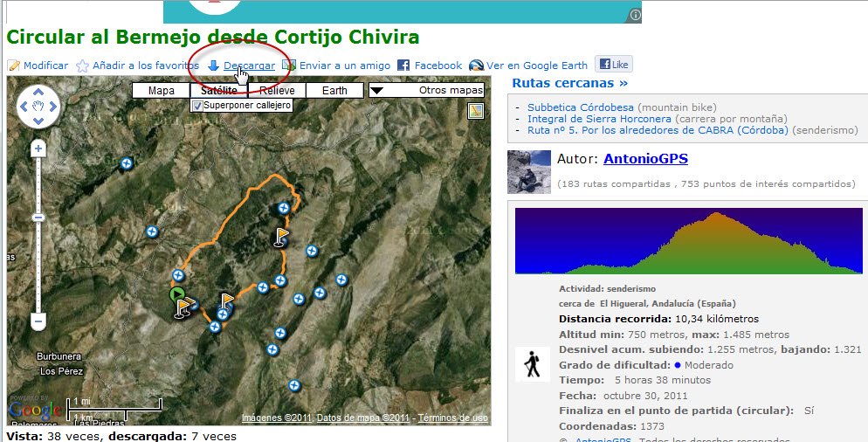Screen dimensions: 868x442
Task: Pan the map right arrow
Action: click(53, 107)
